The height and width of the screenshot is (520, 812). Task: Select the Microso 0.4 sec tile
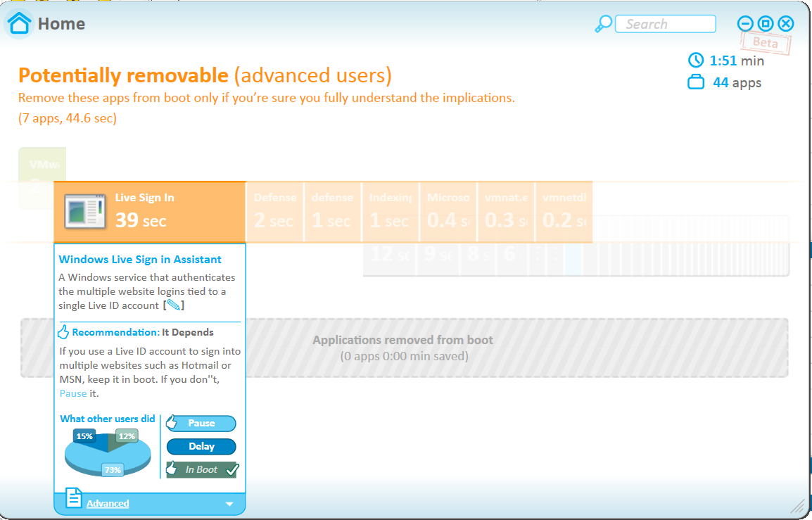point(448,212)
